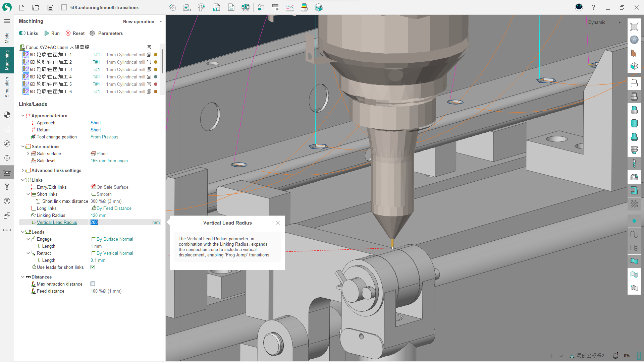Image resolution: width=644 pixels, height=362 pixels.
Task: Expand Distances section in Links/Leads
Action: coord(22,277)
